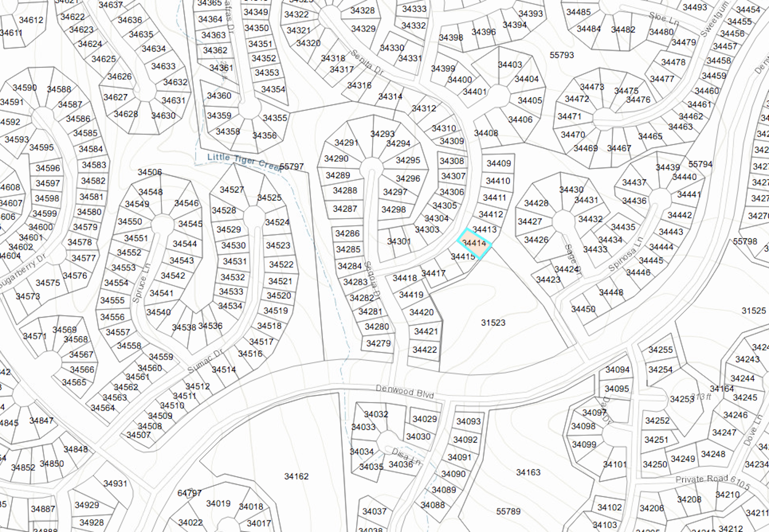Select parcel 34422 along Denwood Blvd
The image size is (769, 532).
coord(425,350)
